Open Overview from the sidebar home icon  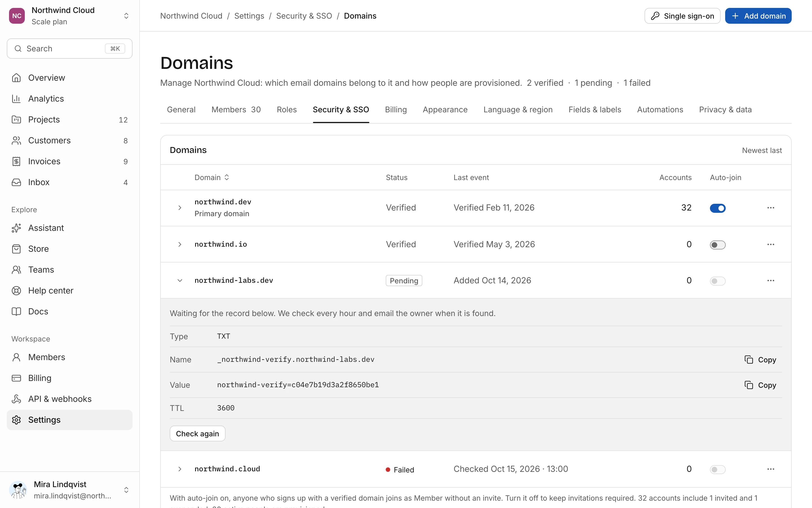[x=16, y=78]
